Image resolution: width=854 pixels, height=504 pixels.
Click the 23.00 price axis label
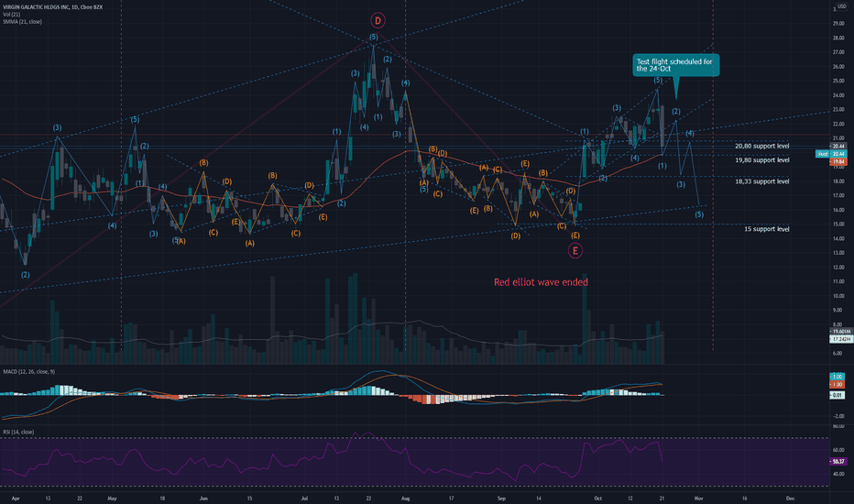click(x=838, y=110)
